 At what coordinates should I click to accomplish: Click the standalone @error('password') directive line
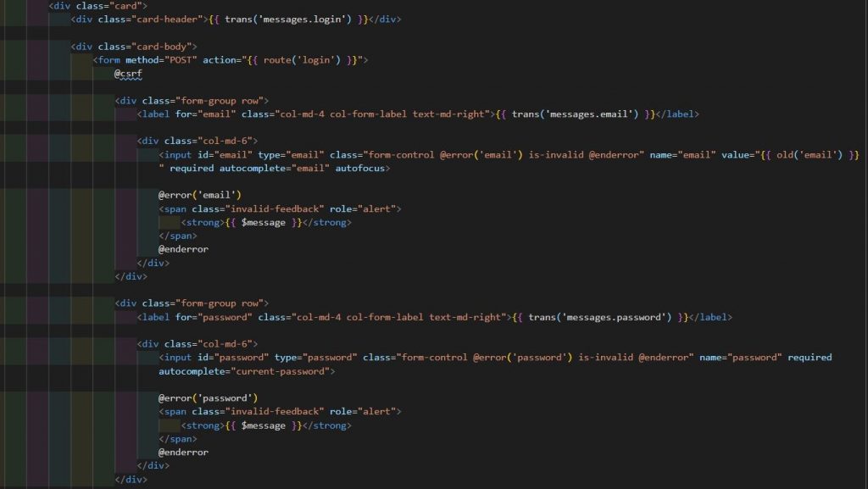[x=209, y=397]
